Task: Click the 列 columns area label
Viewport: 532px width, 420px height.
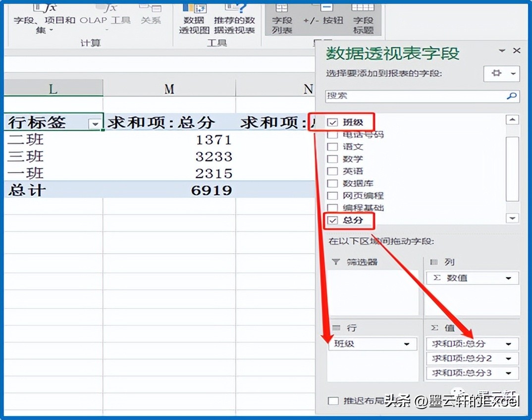Action: [449, 262]
